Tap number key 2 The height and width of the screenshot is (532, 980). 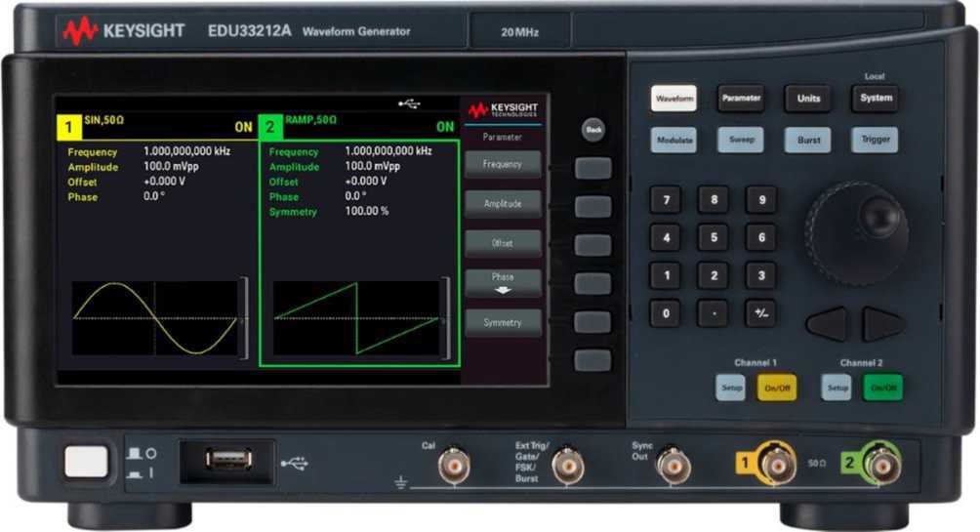(x=714, y=275)
